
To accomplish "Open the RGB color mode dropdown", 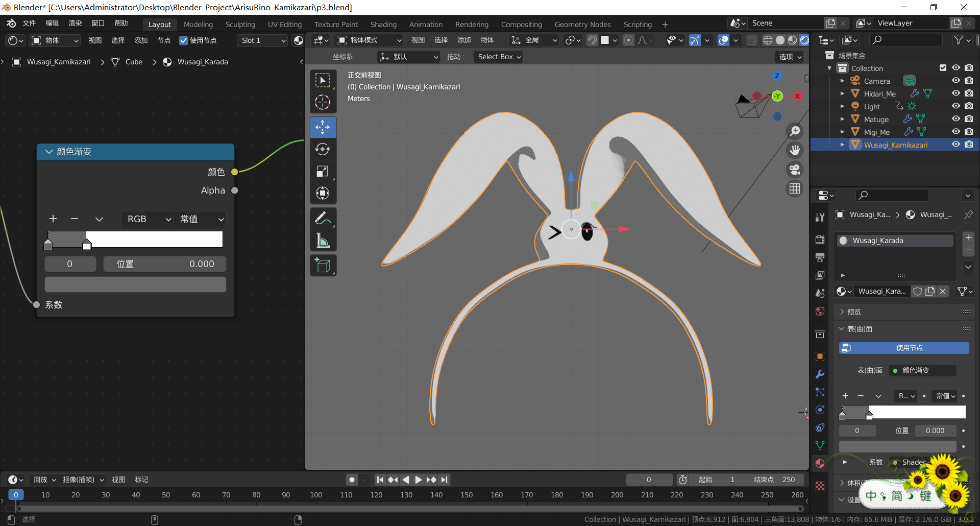I will pyautogui.click(x=148, y=219).
